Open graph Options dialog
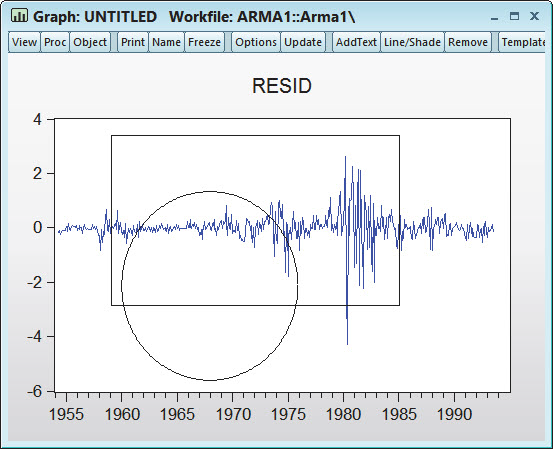This screenshot has height=449, width=553. [x=256, y=42]
